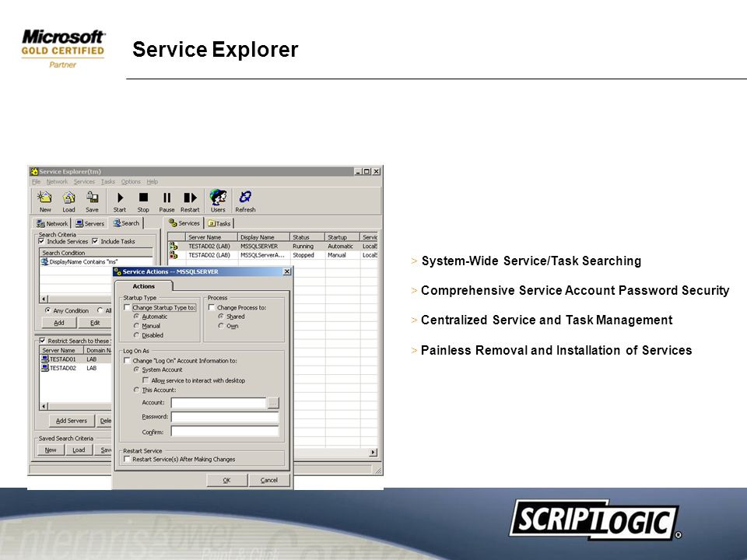Sort by Status column header
This screenshot has height=560, width=747.
[307, 236]
